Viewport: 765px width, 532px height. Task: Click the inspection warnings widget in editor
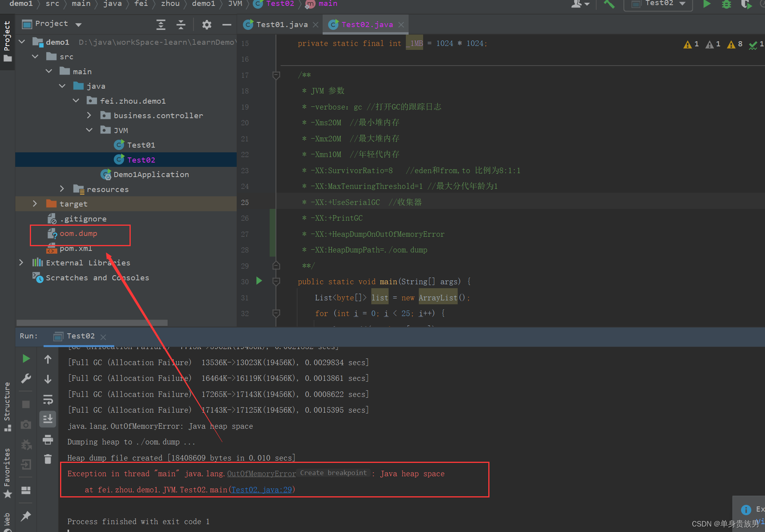tap(723, 44)
